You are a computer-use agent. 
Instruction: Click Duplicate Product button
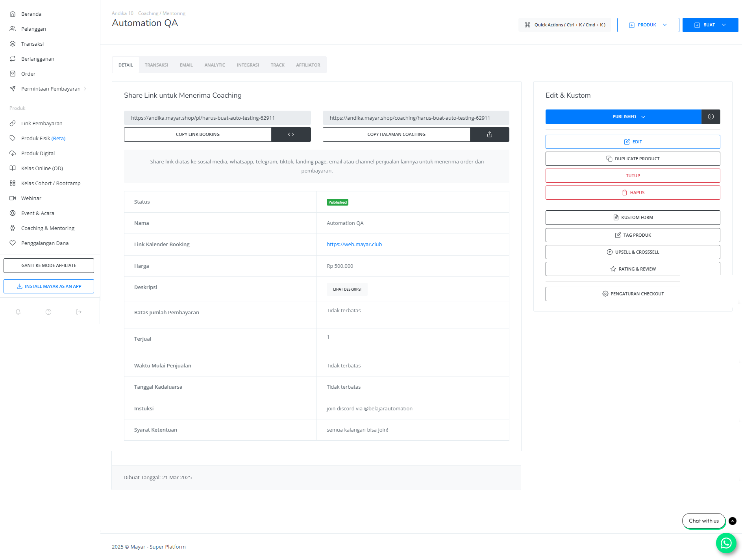coord(633,159)
